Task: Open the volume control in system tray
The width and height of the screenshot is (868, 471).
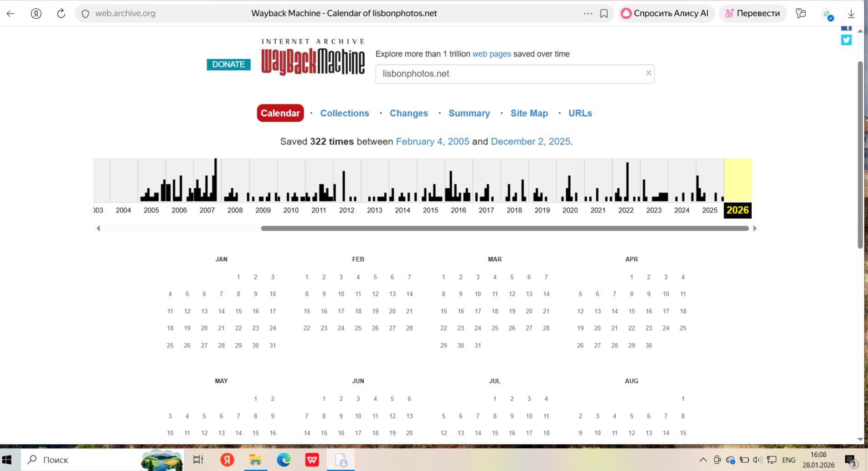Action: 758,460
